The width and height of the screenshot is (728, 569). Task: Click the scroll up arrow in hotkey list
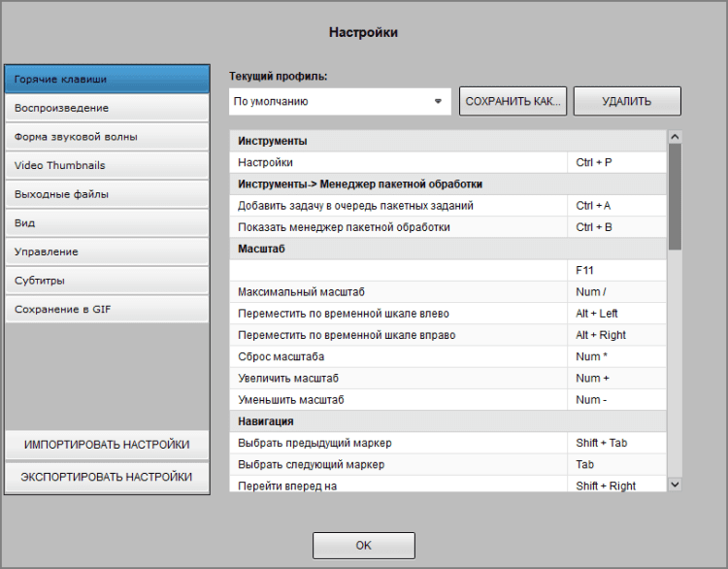(x=676, y=138)
